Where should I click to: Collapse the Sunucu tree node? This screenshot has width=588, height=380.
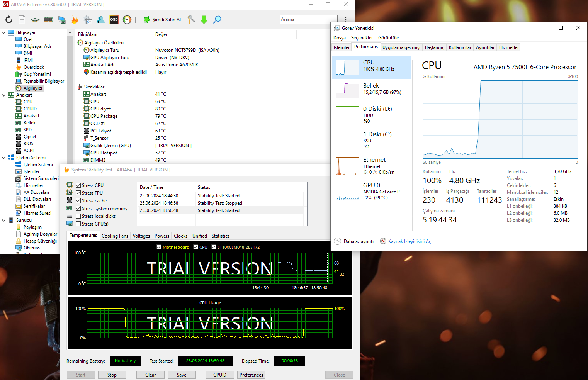pyautogui.click(x=3, y=220)
